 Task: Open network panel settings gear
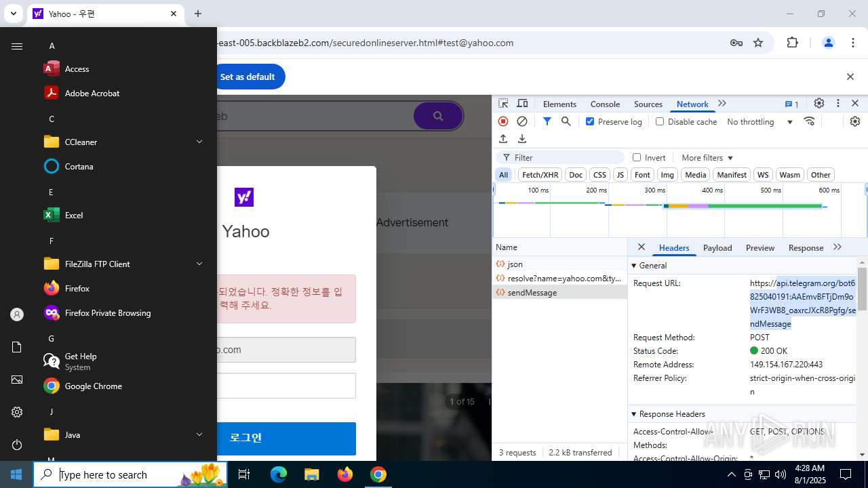855,121
